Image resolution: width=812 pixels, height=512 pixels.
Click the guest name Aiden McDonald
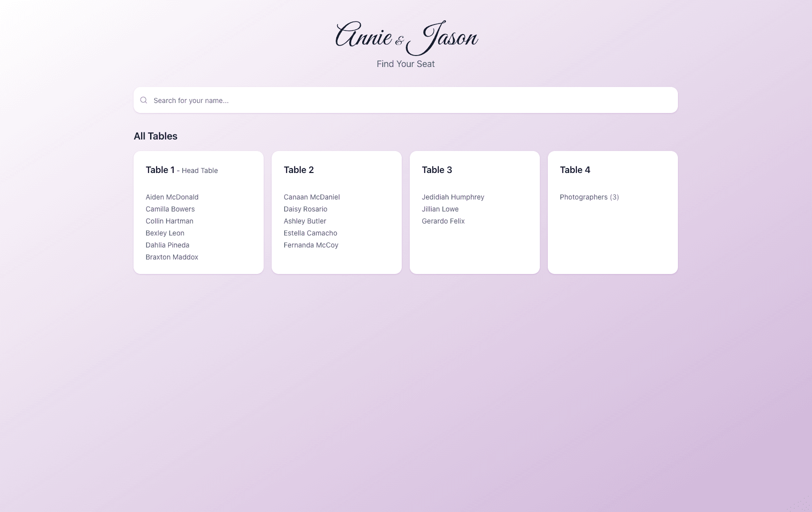click(x=172, y=197)
